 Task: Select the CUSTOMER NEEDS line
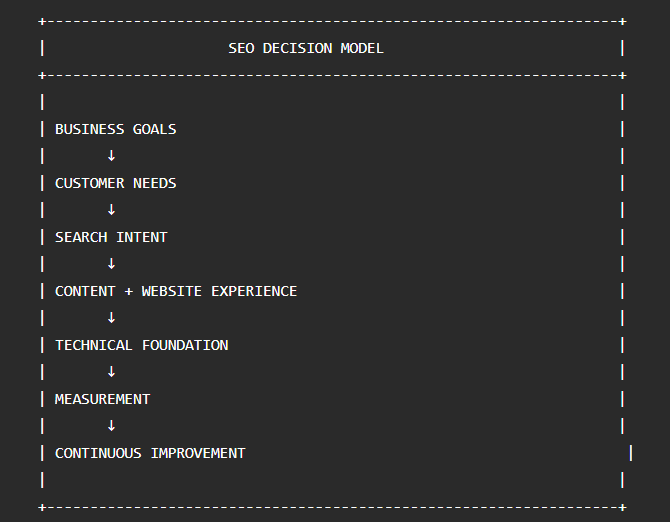click(x=115, y=183)
